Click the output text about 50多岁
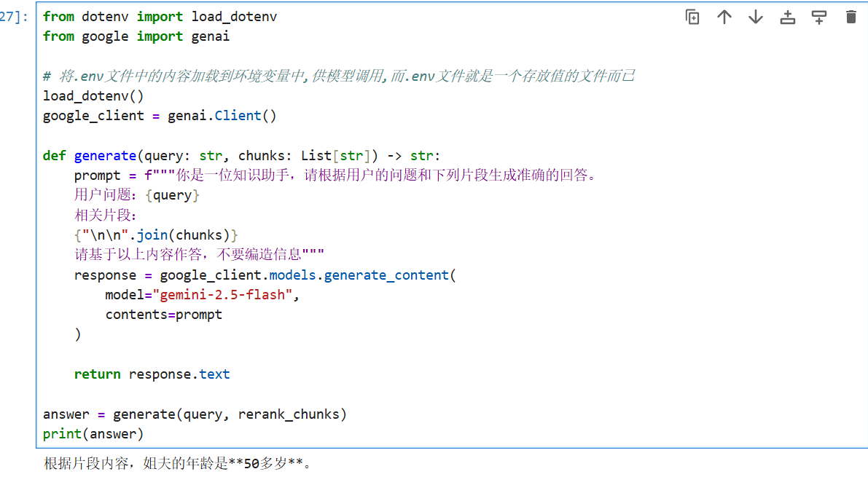This screenshot has width=868, height=477. (x=179, y=463)
